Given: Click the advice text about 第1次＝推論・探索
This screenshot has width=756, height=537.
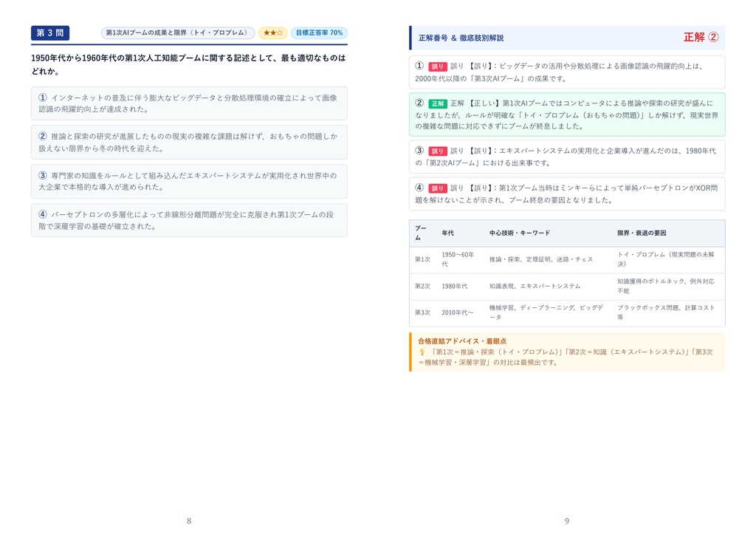Looking at the screenshot, I should pyautogui.click(x=567, y=358).
